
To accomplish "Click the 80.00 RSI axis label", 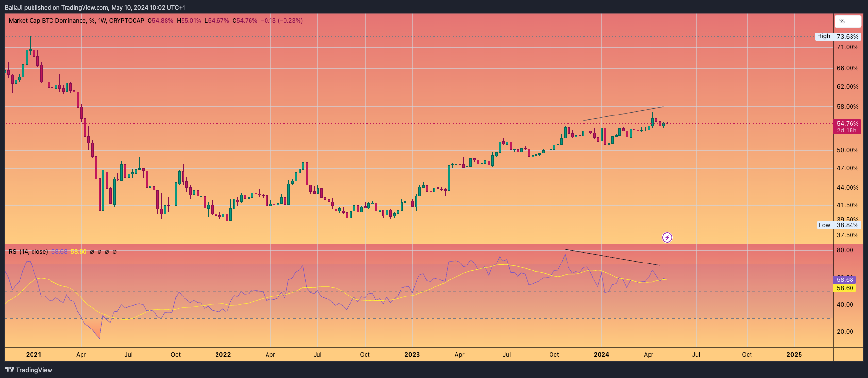I will (845, 250).
